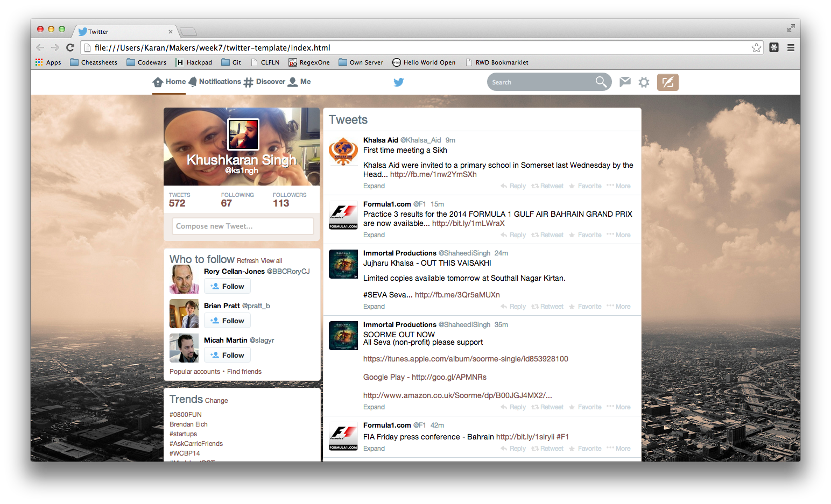The height and width of the screenshot is (504, 831).
Task: Click Change next to Trends
Action: tap(216, 401)
